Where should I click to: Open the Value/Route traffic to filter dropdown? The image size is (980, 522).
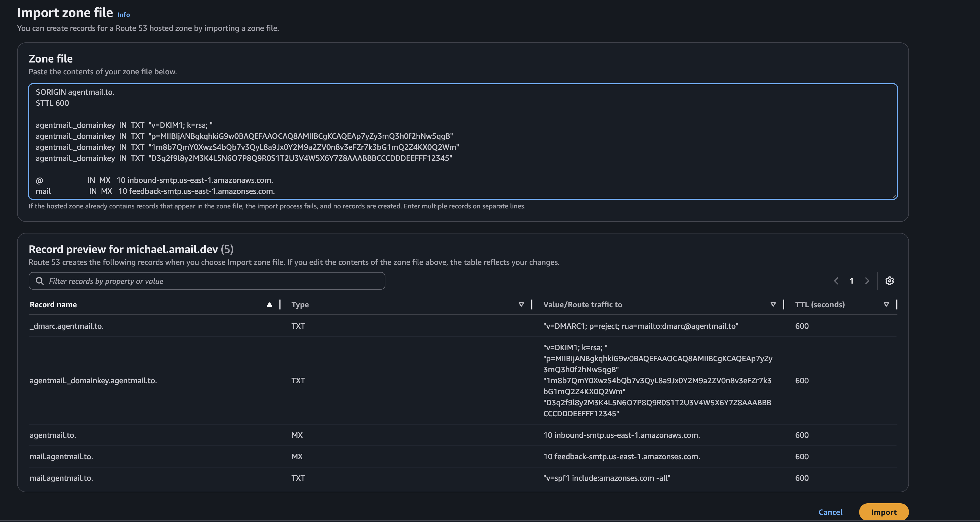point(773,304)
